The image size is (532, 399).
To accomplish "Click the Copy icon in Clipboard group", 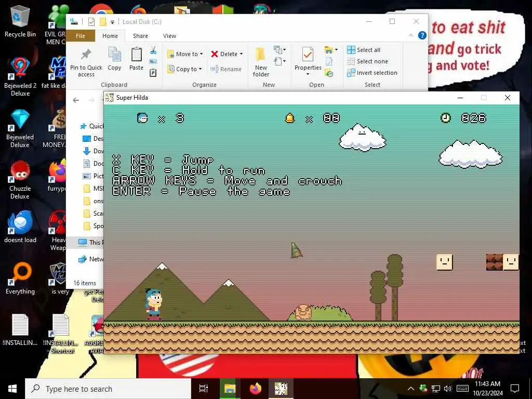I will 114,59.
